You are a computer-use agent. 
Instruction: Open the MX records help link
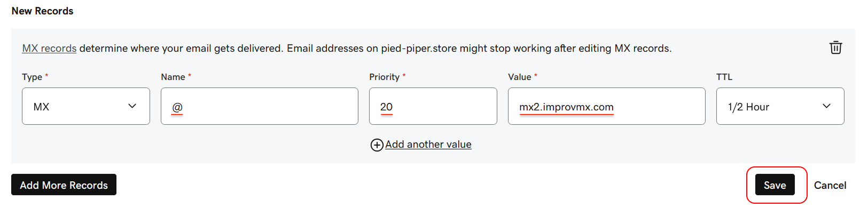pos(49,49)
